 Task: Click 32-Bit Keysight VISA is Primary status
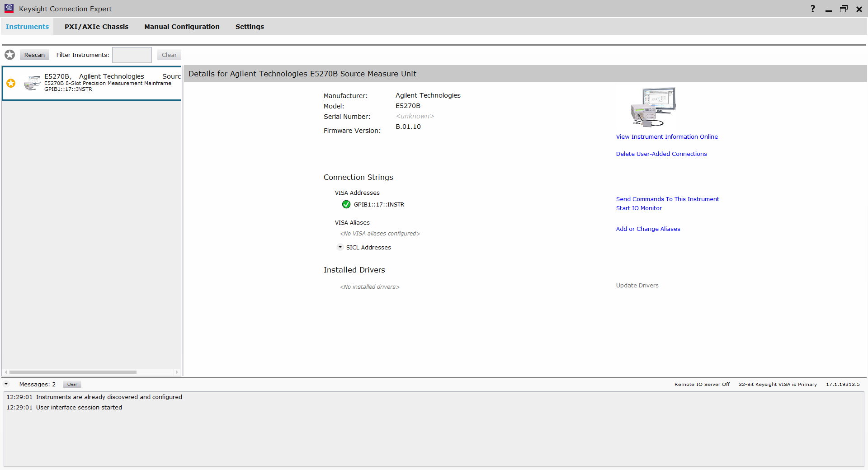[778, 384]
